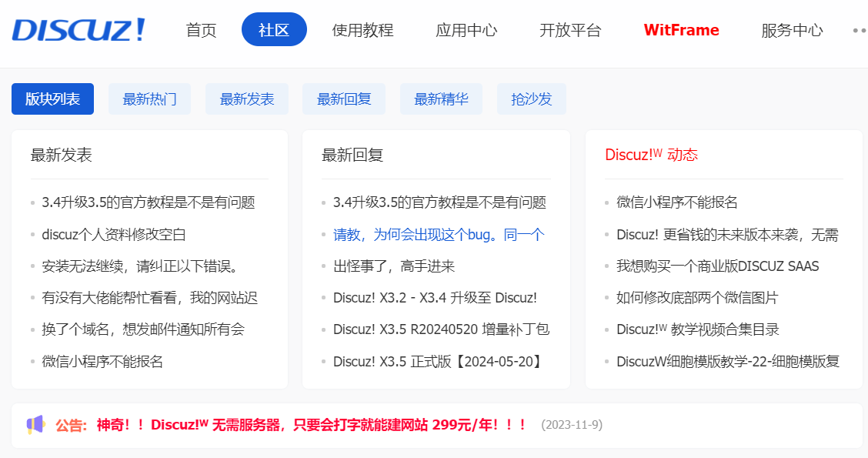
Task: Open the 抢沙发 tab
Action: [531, 99]
